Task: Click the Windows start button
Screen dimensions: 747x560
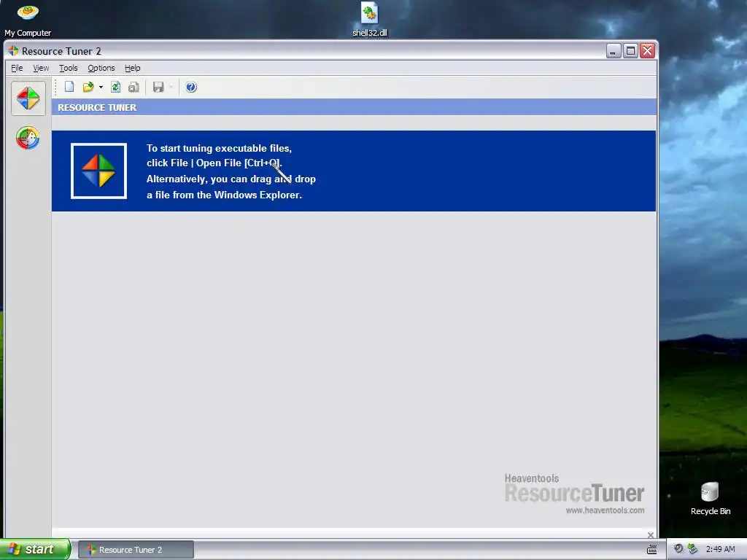Action: pos(35,549)
